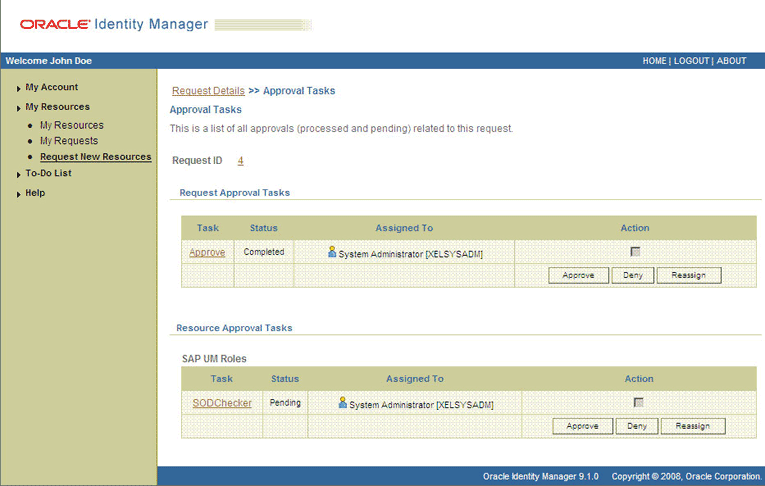Image resolution: width=765 pixels, height=486 pixels.
Task: Tick the checkbox in the Approve task row
Action: tap(635, 252)
